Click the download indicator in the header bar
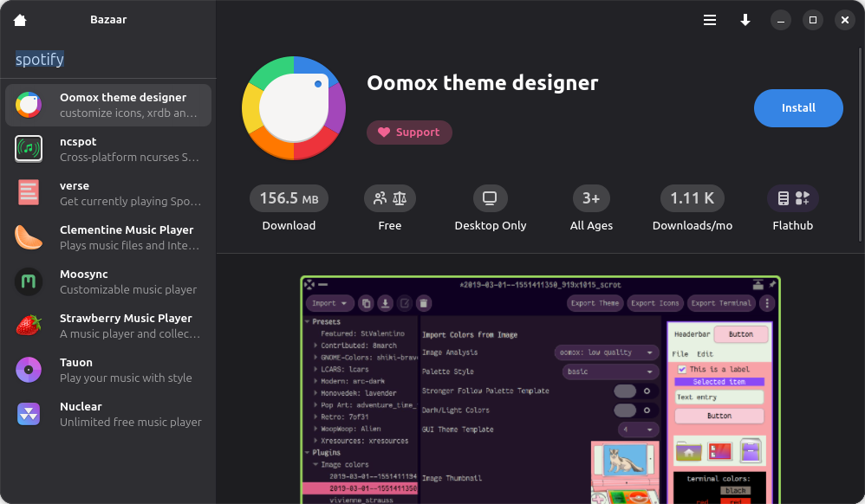Image resolution: width=865 pixels, height=504 pixels. click(745, 19)
